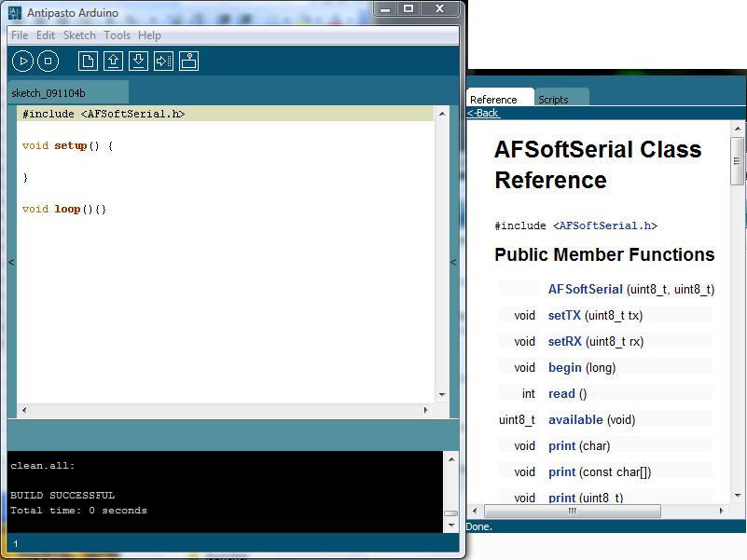747x560 pixels.
Task: Open the Tools menu
Action: tap(118, 35)
